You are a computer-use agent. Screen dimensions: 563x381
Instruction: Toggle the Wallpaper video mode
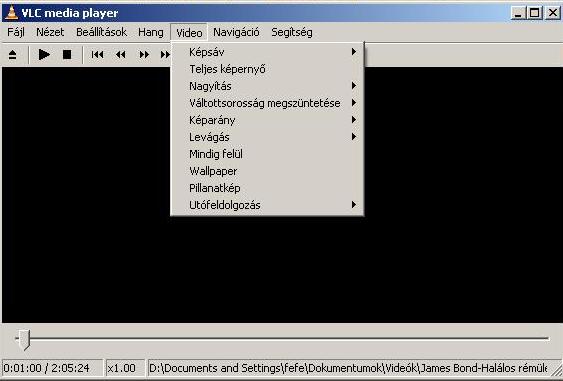tap(267, 171)
